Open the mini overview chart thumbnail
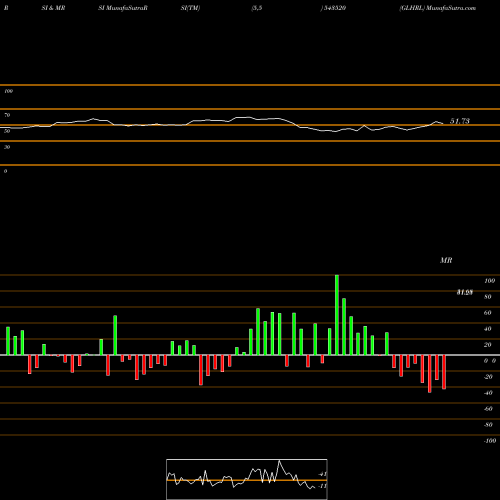500x500 pixels. pos(247,479)
